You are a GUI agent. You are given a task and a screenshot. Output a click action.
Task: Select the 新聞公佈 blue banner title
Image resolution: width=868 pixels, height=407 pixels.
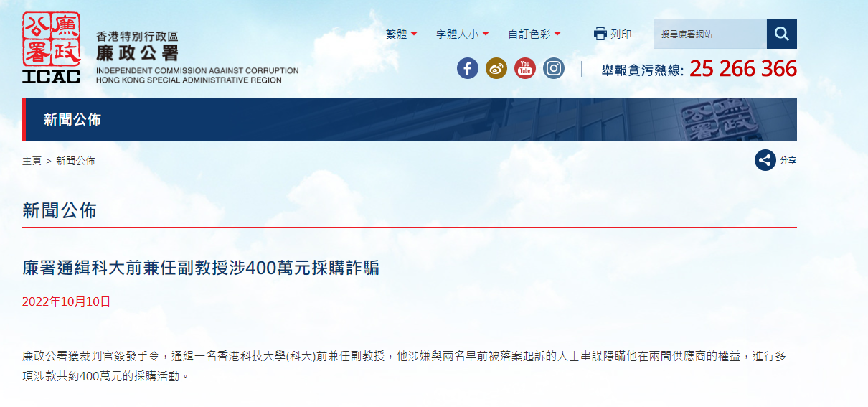click(72, 119)
